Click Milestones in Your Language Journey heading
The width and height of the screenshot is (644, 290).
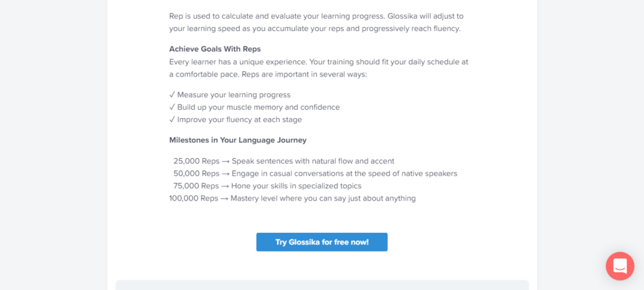click(238, 140)
